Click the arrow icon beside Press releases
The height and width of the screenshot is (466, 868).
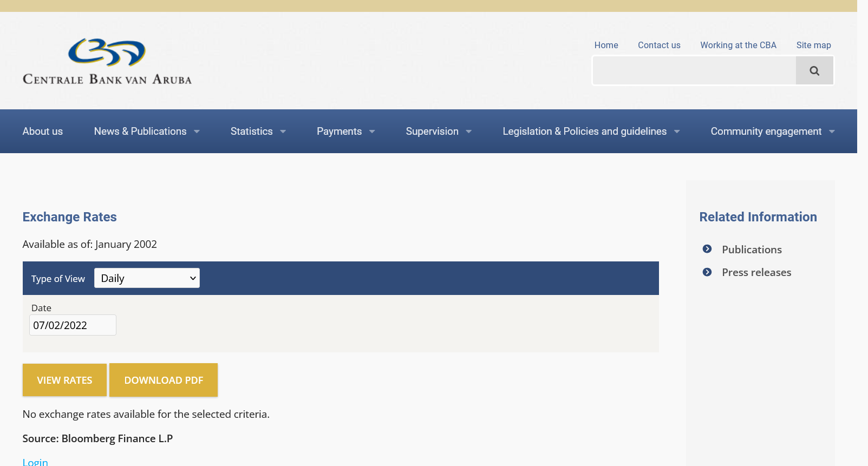[x=707, y=272]
